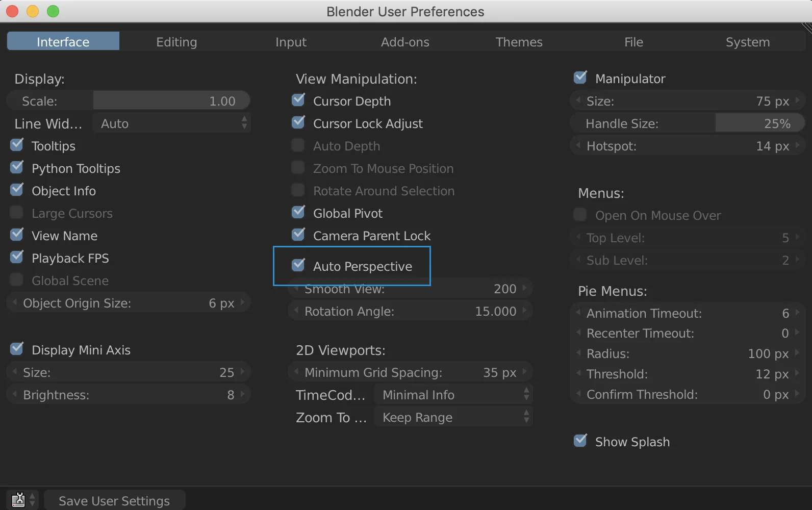Click the Display Scale slider
This screenshot has height=510, width=812.
(x=129, y=100)
